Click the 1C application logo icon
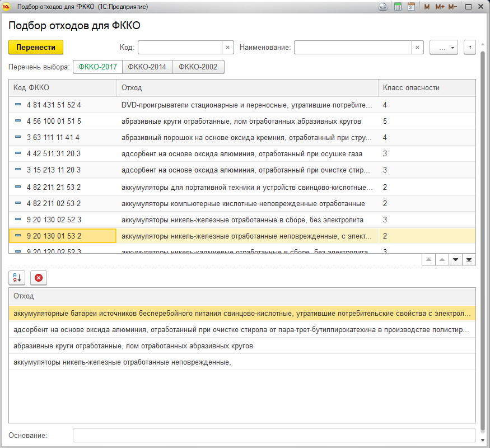Screen dimensions: 490x448 pyautogui.click(x=6, y=7)
